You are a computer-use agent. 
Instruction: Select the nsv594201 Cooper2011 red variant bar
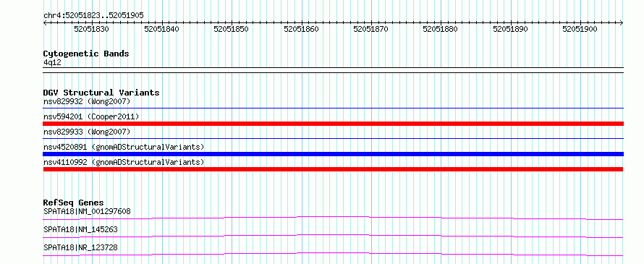click(334, 124)
